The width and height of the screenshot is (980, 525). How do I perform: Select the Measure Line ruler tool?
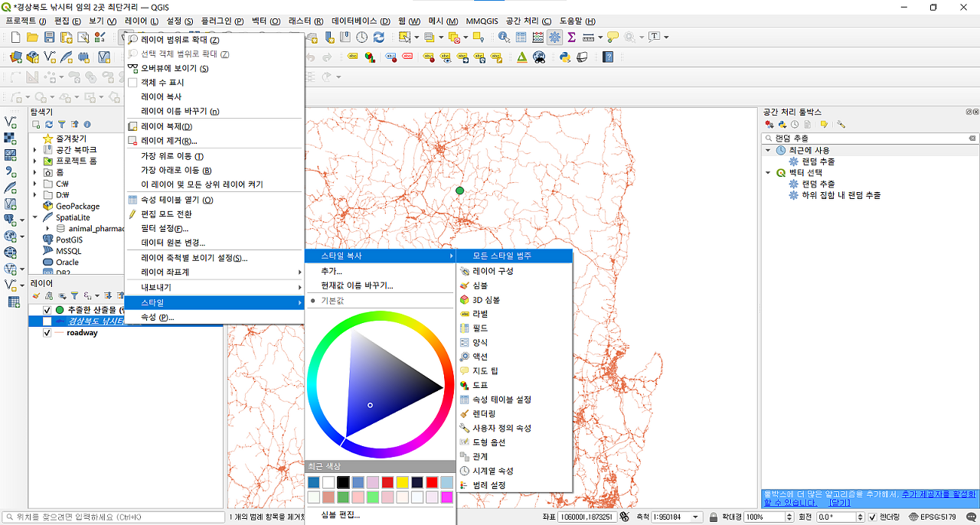click(x=588, y=37)
